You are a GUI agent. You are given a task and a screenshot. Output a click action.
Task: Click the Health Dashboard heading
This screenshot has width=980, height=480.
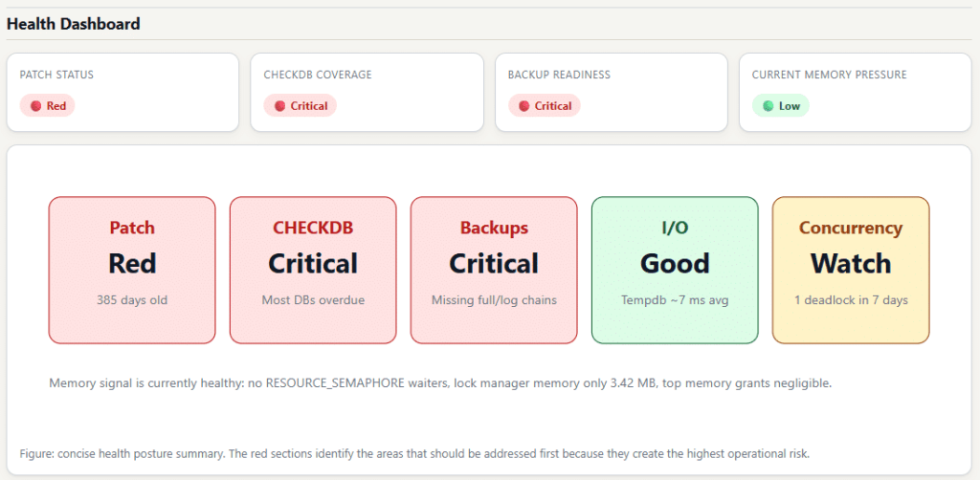(x=73, y=24)
